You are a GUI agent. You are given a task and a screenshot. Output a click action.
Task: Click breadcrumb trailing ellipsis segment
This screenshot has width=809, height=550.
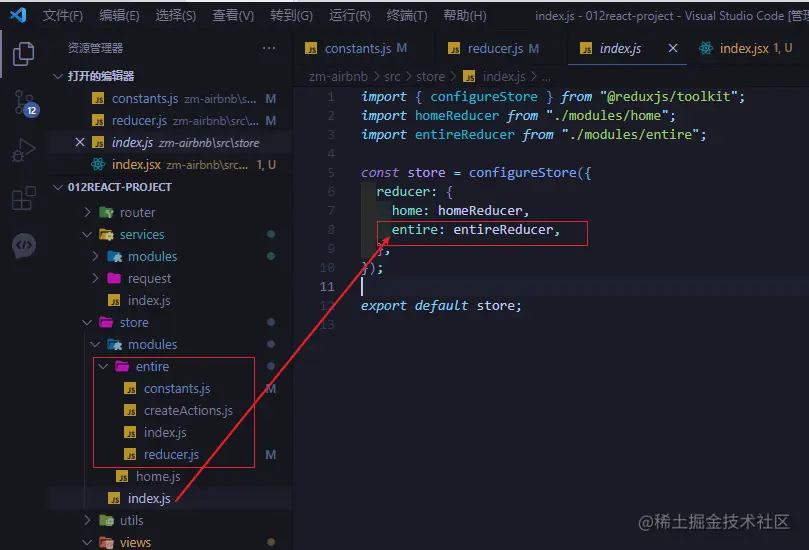[546, 77]
